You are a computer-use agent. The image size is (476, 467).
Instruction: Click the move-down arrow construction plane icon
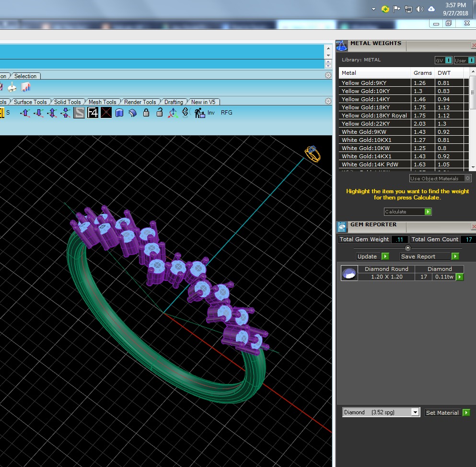(38, 113)
